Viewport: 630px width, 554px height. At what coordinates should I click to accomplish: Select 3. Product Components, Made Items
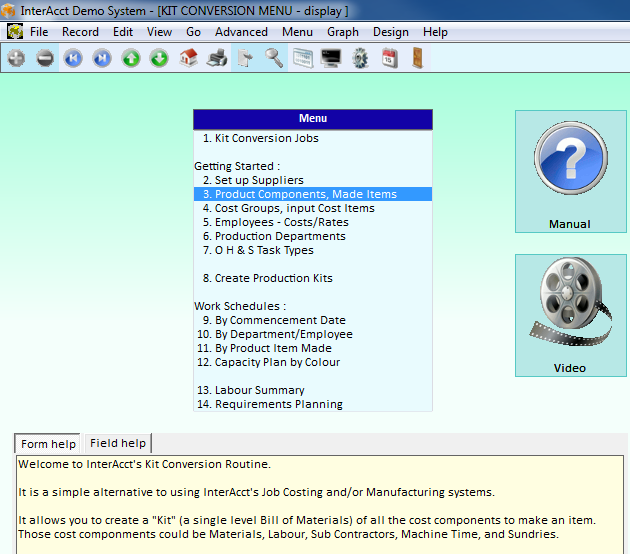[313, 194]
